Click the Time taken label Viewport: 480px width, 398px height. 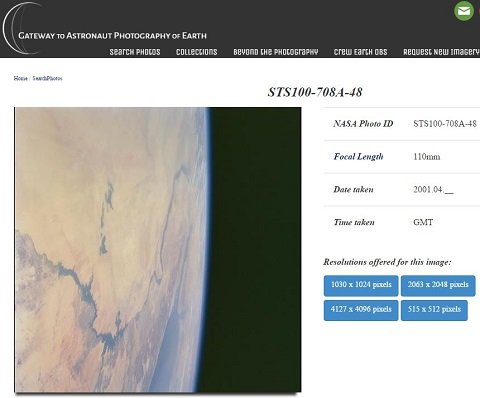(354, 222)
